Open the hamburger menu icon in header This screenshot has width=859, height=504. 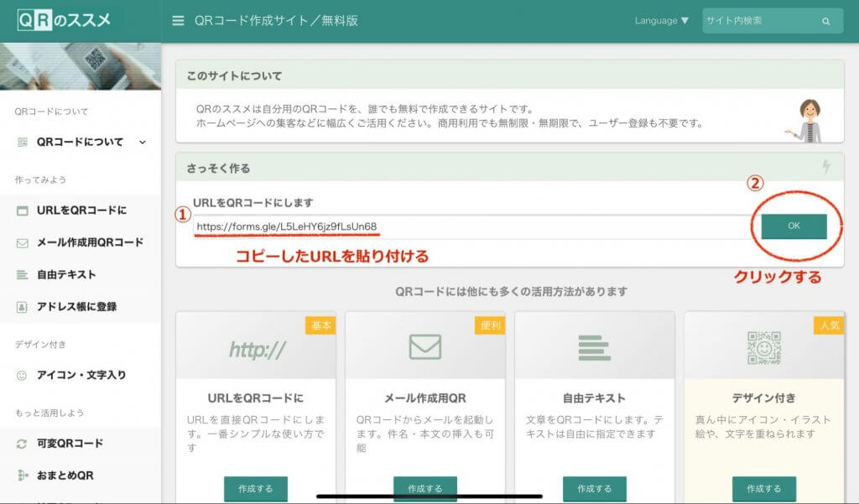pyautogui.click(x=178, y=21)
